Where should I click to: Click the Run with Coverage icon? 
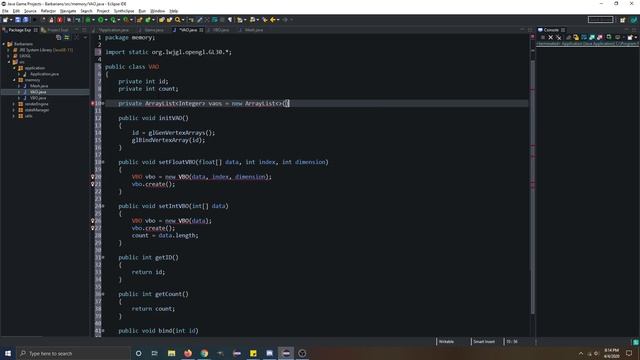coord(113,20)
